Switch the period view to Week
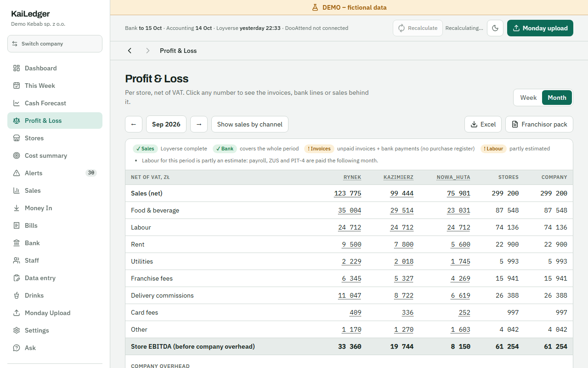588x368 pixels. (x=528, y=98)
